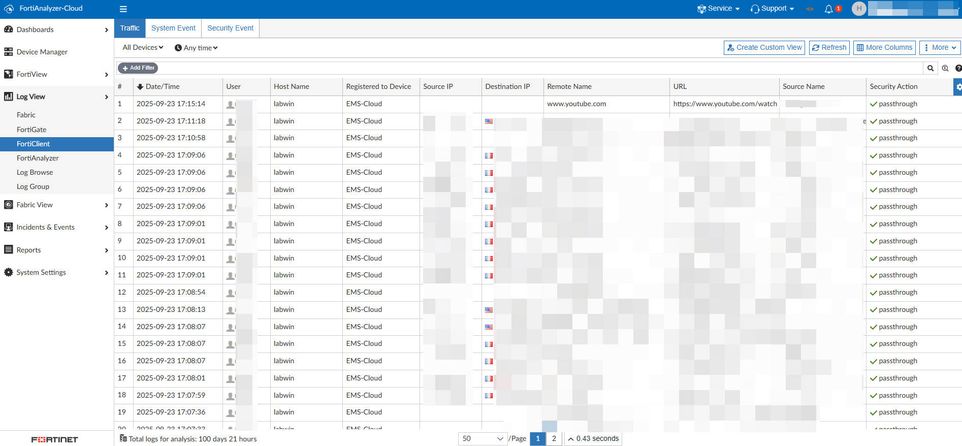Click passthrough checkmark in row 1
Image resolution: width=962 pixels, height=446 pixels.
click(873, 104)
